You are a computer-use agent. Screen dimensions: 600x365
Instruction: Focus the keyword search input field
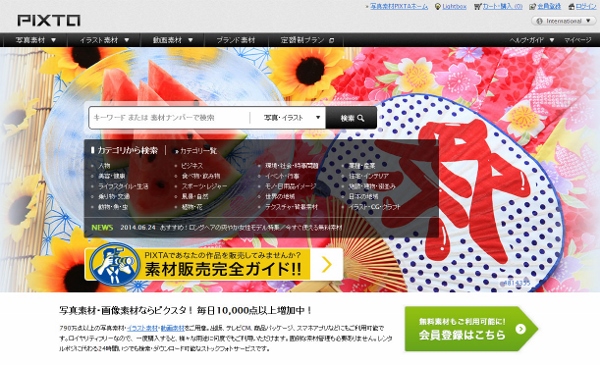(170, 118)
